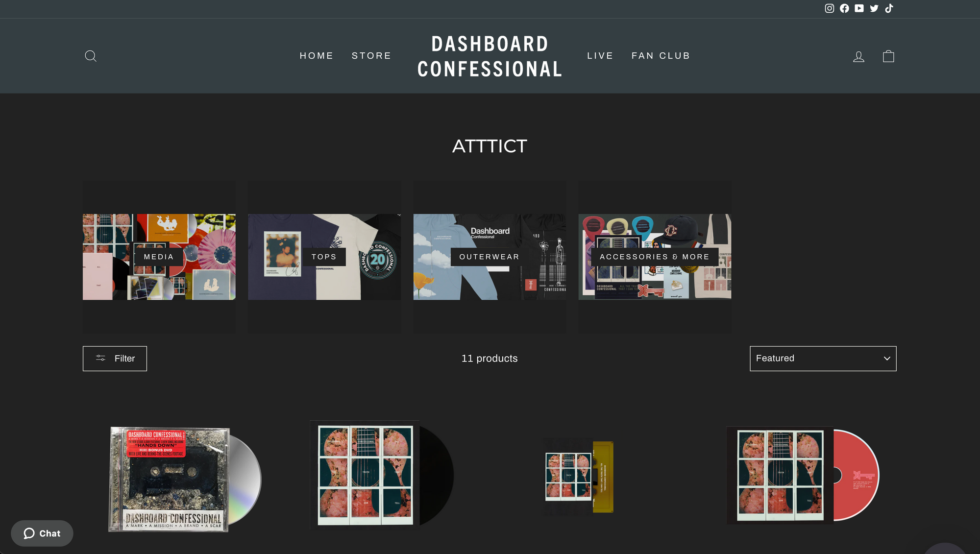Start a conversation with Chat button
980x554 pixels.
pos(42,533)
